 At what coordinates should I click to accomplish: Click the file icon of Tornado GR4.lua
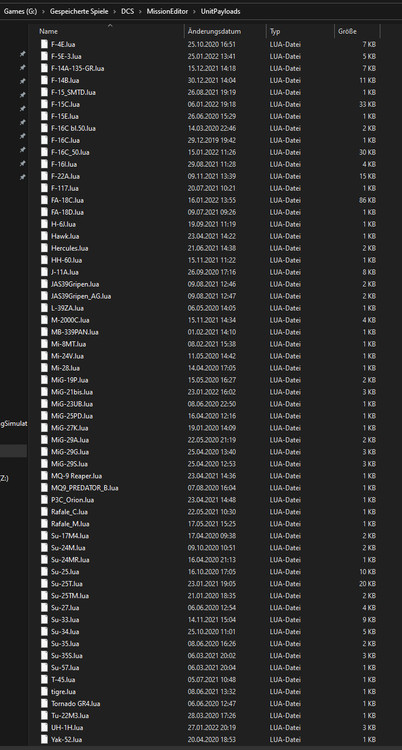(45, 704)
